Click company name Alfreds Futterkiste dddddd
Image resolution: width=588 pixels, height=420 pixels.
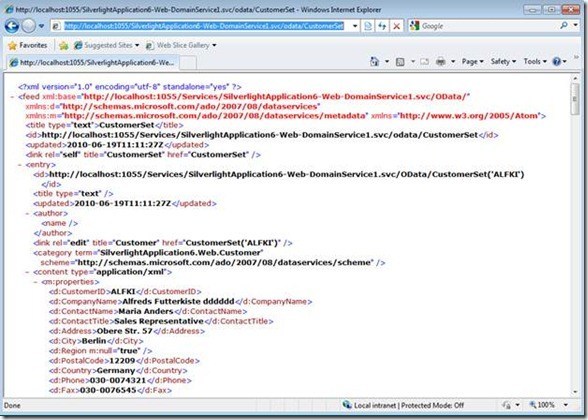tap(178, 301)
